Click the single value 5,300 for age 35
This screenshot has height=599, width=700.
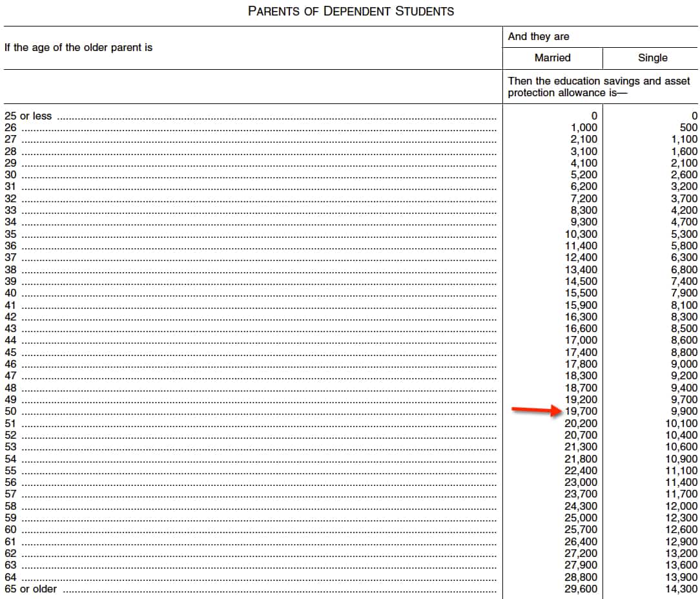click(x=684, y=234)
